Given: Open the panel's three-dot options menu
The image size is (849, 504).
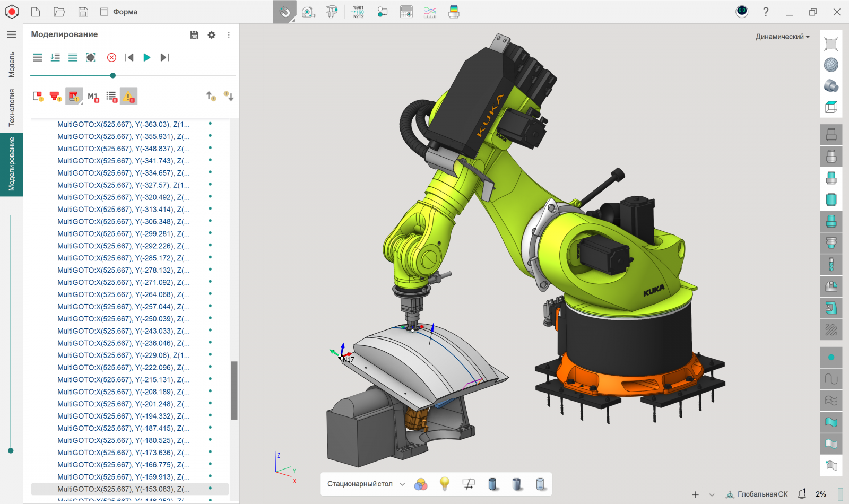Looking at the screenshot, I should (x=229, y=35).
